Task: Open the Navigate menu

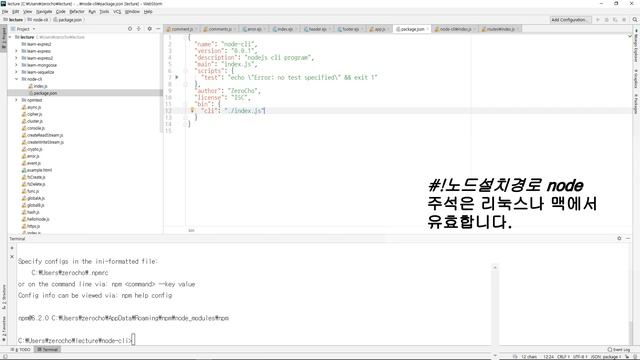Action: pyautogui.click(x=44, y=11)
